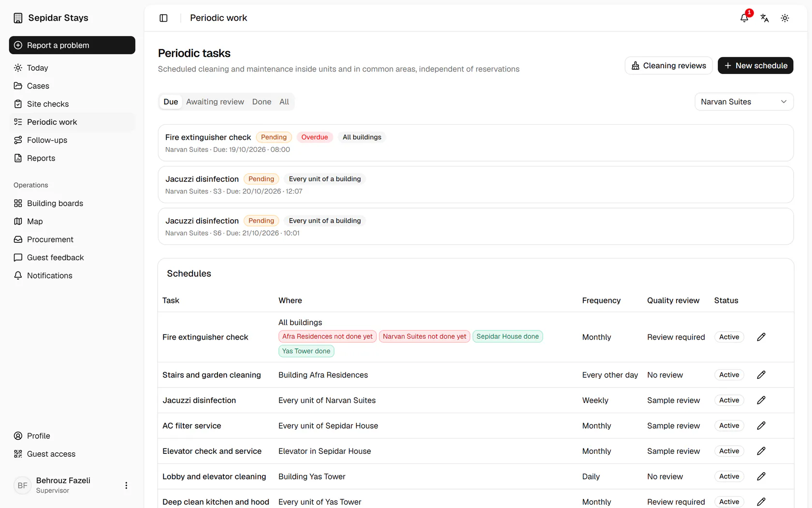Open Site checks in the sidebar

tap(72, 104)
